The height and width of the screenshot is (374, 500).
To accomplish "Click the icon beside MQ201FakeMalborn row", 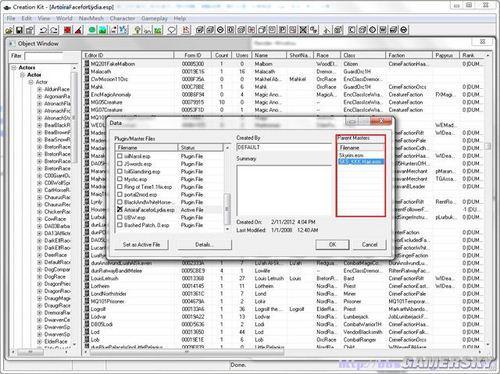I will point(87,64).
